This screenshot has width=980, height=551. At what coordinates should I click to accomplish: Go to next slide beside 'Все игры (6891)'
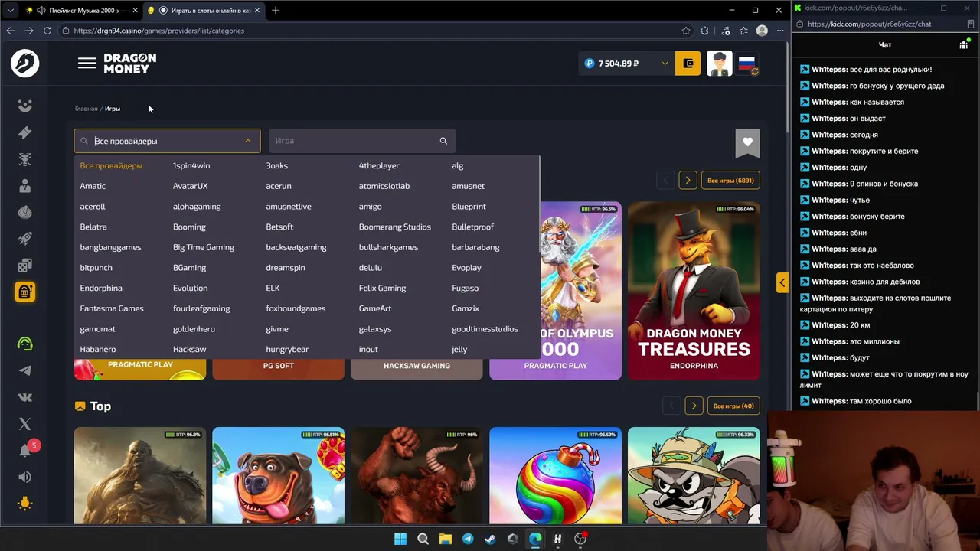(688, 181)
